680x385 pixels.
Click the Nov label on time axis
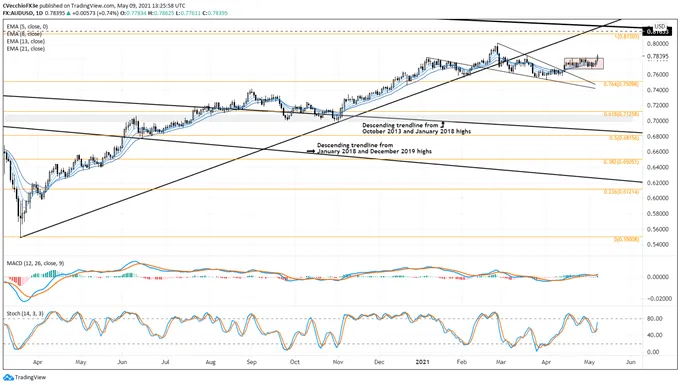338,362
